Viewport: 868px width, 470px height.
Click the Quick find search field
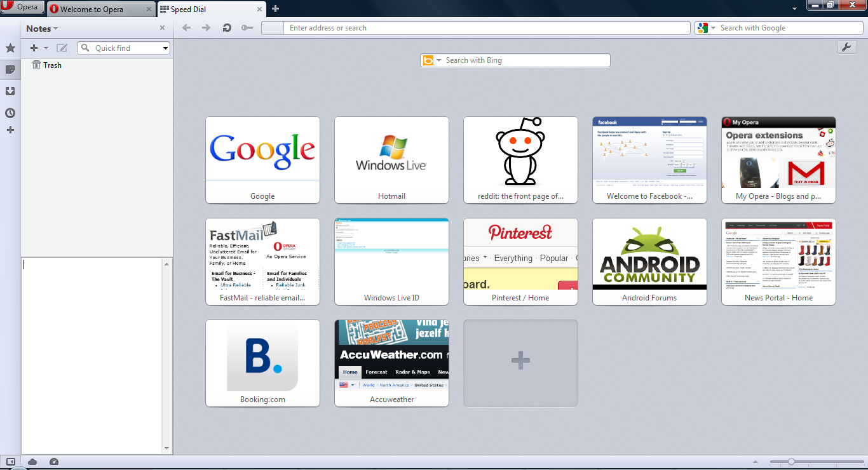coord(124,48)
